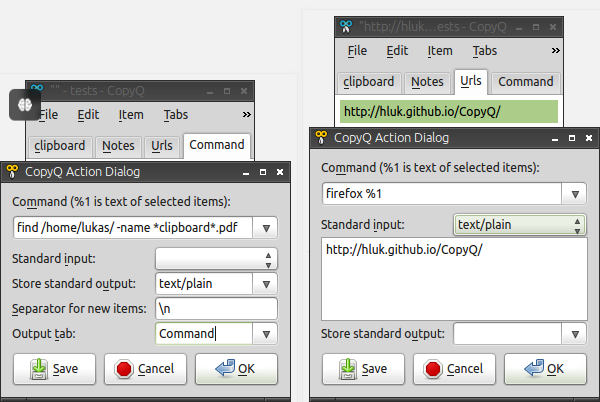Open the Tabs menu in the Urls CopyQ window
Screen dimensions: 600x402
coord(484,51)
